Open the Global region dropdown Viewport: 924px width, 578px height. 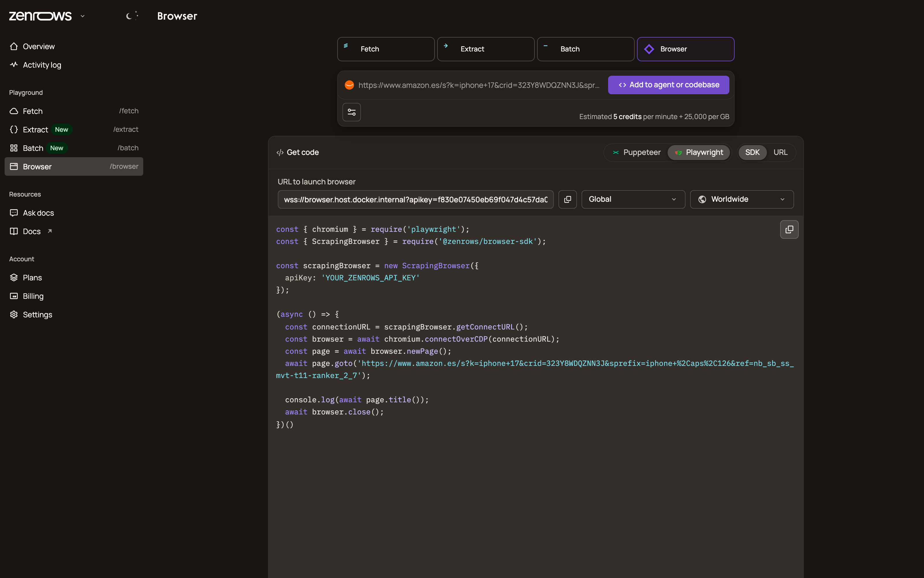click(633, 199)
